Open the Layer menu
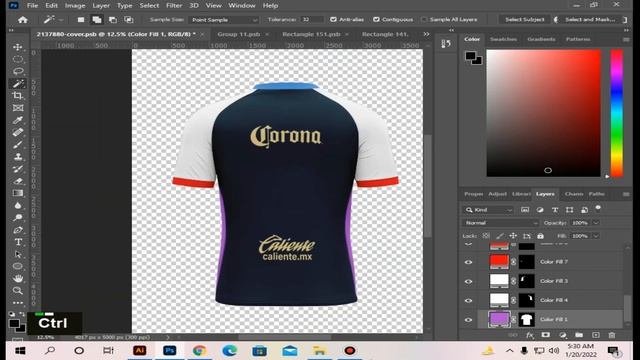 coord(101,6)
